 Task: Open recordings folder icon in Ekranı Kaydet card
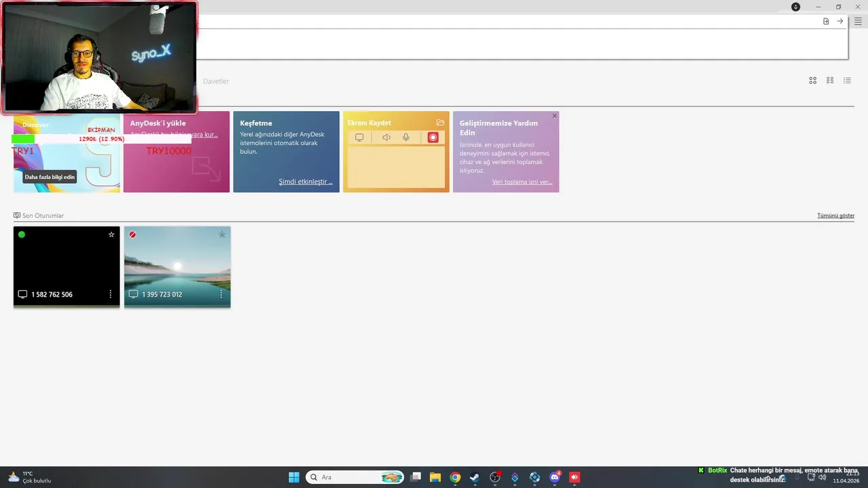440,123
